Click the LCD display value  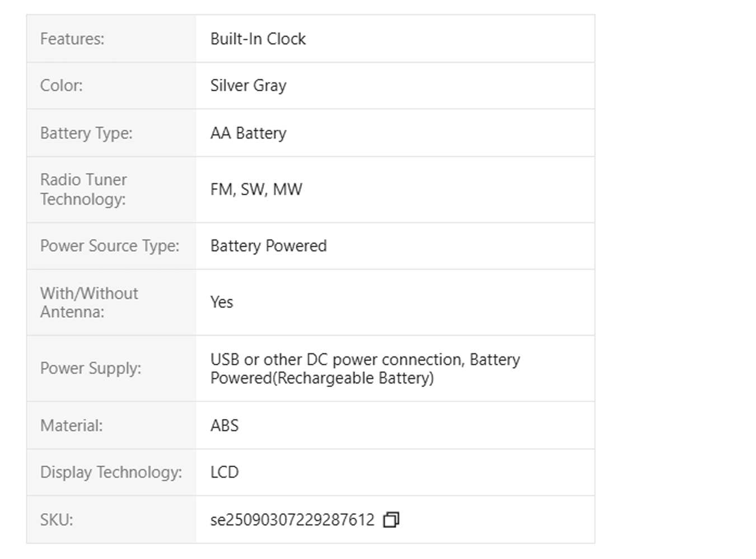(x=225, y=472)
